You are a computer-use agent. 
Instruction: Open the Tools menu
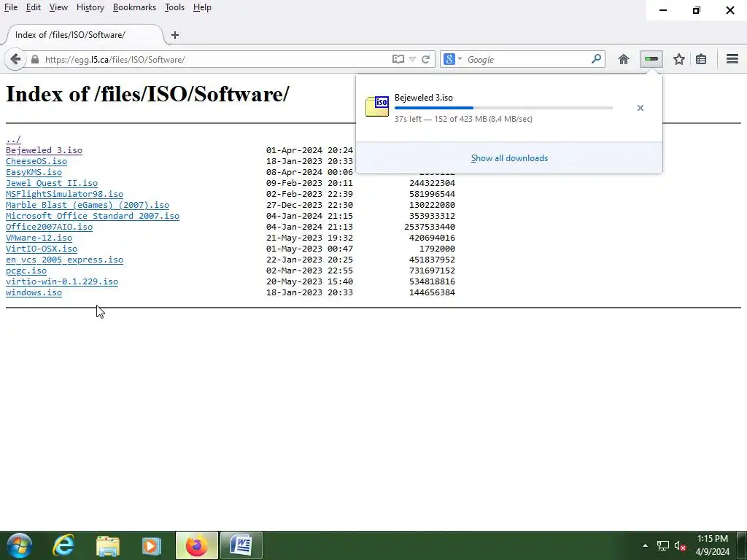174,7
